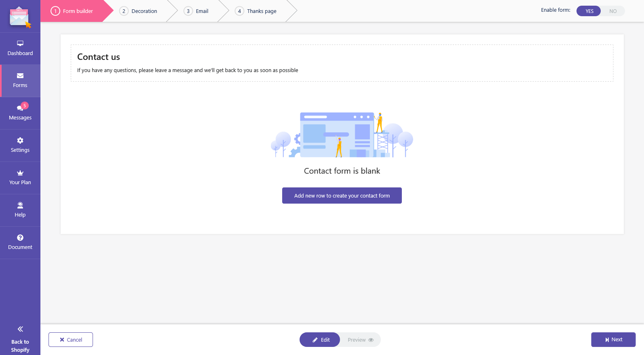Go to the Email step

(x=197, y=11)
